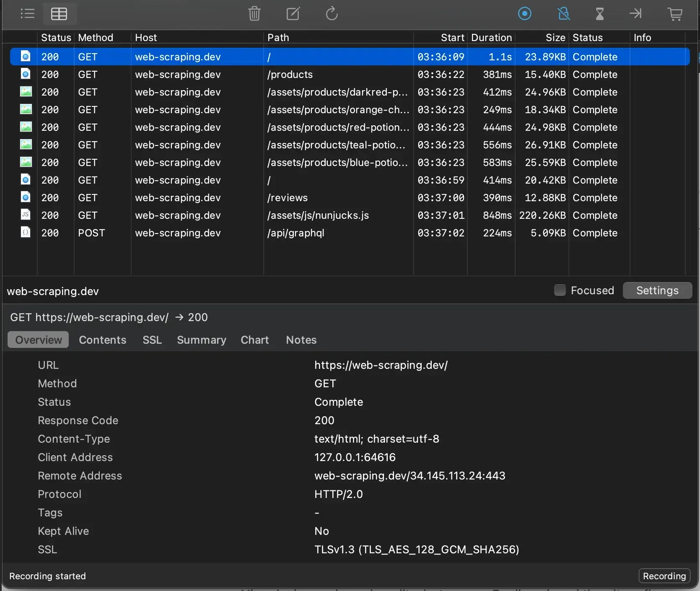This screenshot has height=591, width=700.
Task: Open the Settings button
Action: click(657, 290)
